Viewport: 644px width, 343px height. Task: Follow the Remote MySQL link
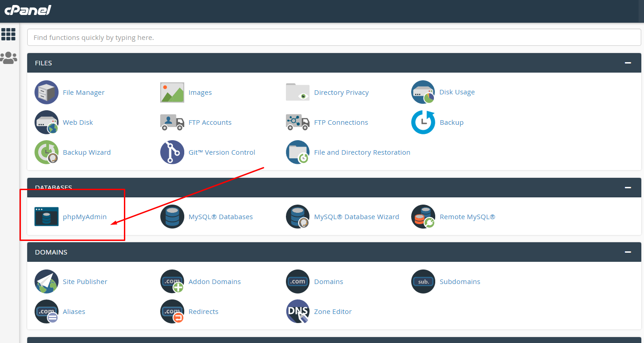click(x=467, y=217)
